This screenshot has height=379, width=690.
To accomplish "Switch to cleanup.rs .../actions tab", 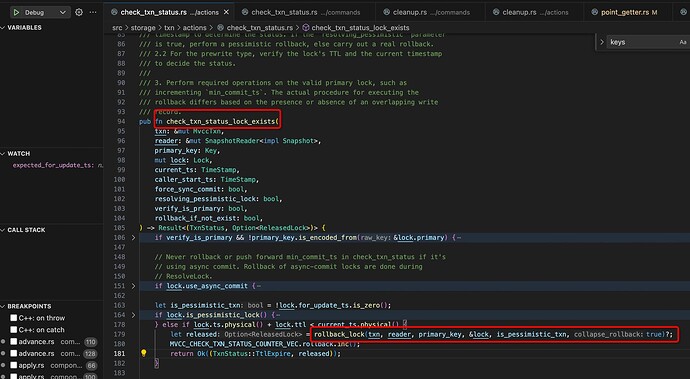I will (532, 12).
